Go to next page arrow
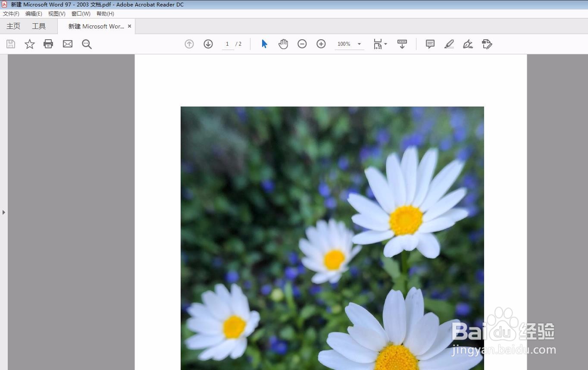Viewport: 588px width, 370px height. (208, 44)
